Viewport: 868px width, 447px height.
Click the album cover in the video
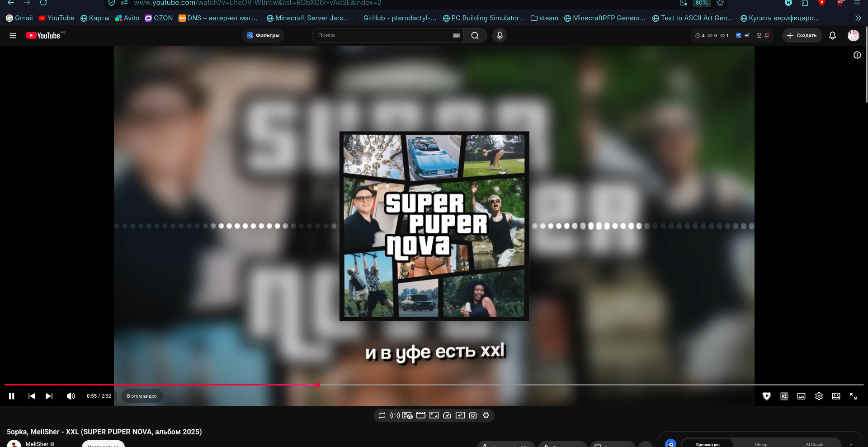[434, 226]
